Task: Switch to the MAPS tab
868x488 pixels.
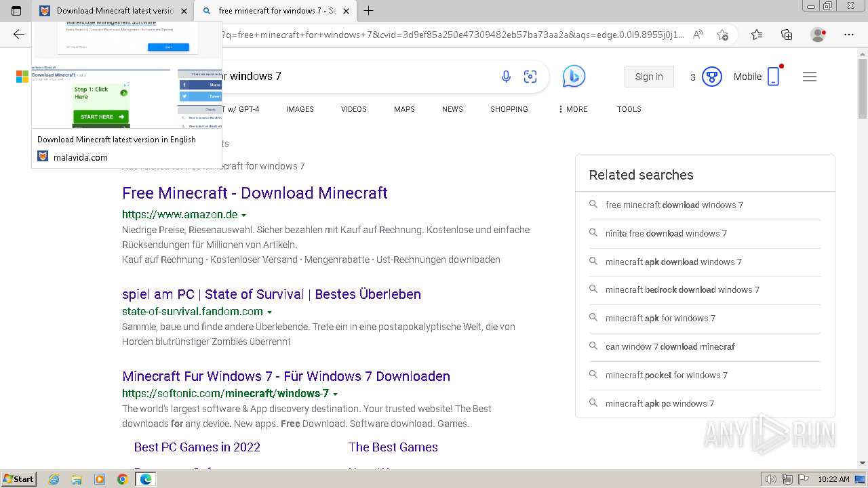Action: [404, 109]
